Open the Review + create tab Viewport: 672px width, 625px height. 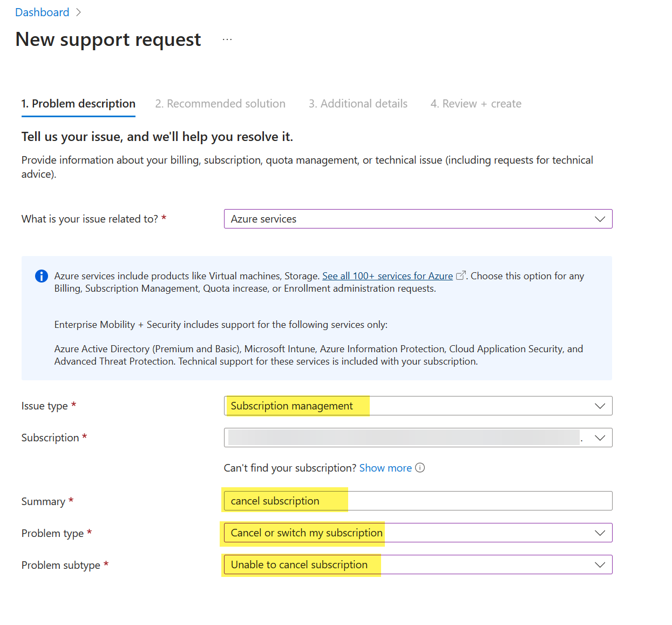point(476,104)
